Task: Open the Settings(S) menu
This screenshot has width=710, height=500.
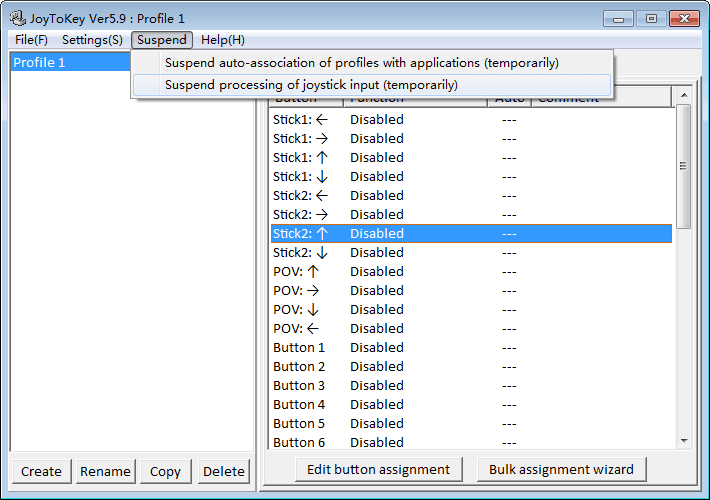Action: click(x=92, y=40)
